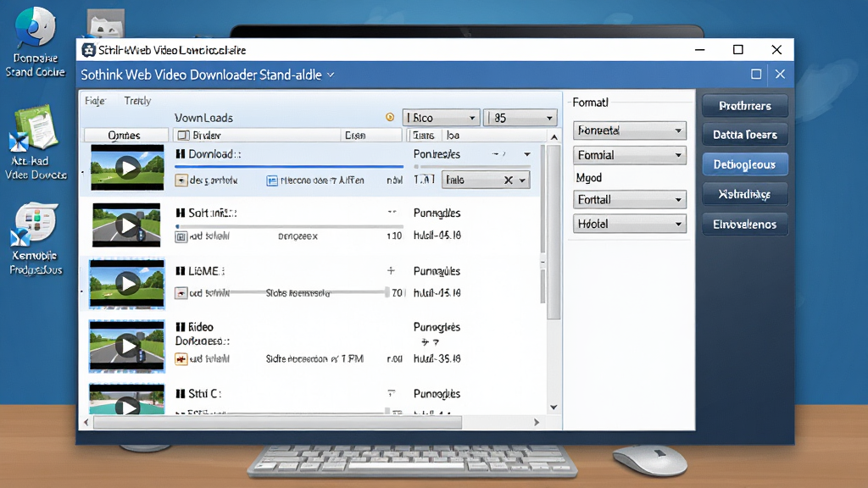Click the orange circle icon beside VownLoads
The image size is (868, 488).
coord(390,117)
